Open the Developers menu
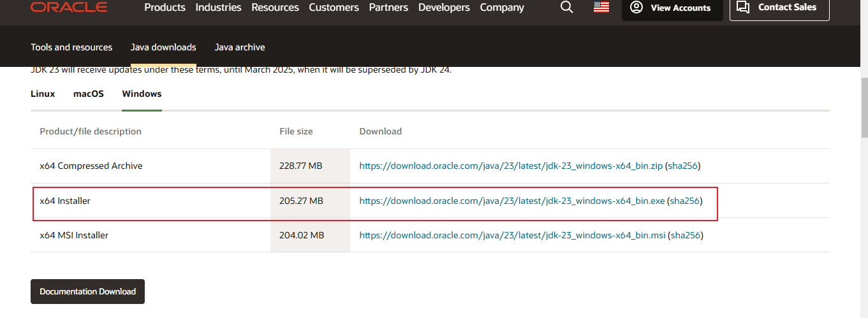The height and width of the screenshot is (318, 868). [x=444, y=8]
